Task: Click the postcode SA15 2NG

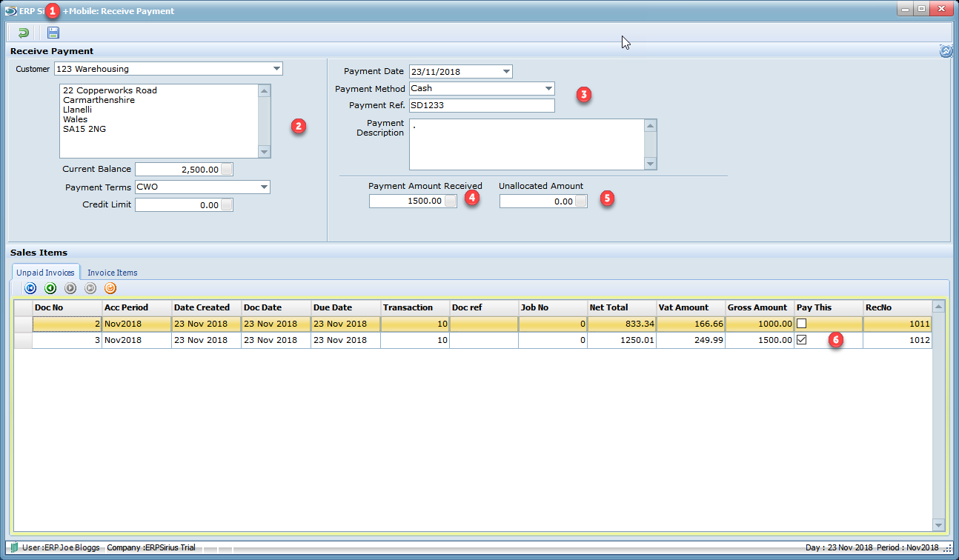Action: click(84, 129)
